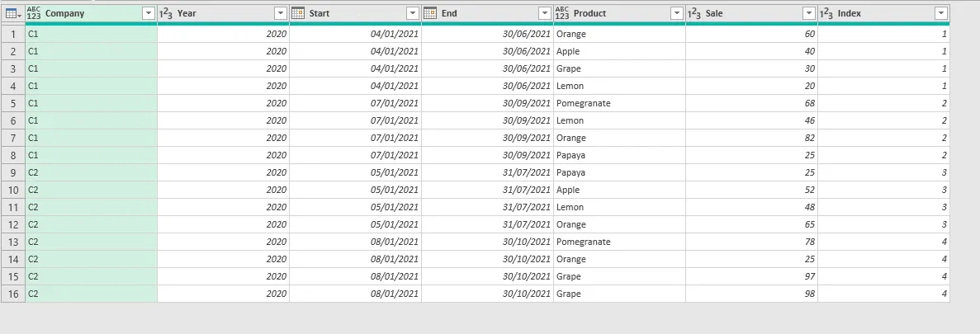
Task: Click Sale value 82
Action: (x=751, y=138)
